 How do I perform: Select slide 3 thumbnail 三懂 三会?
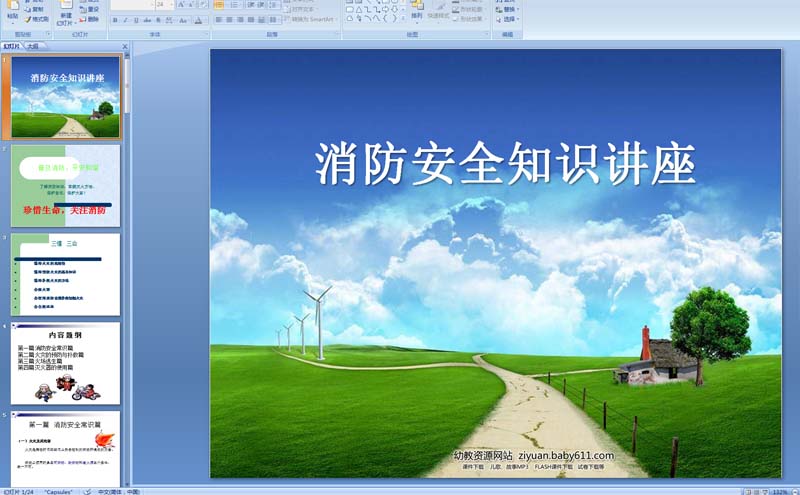coord(66,275)
